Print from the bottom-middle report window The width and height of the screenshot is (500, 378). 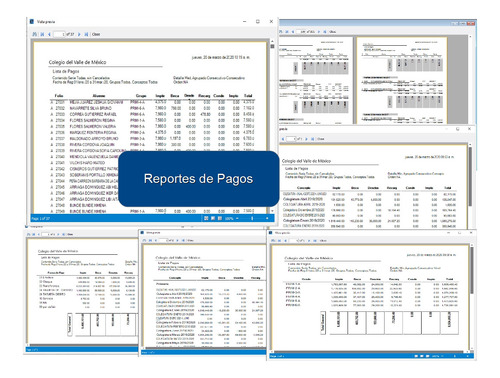[x=144, y=240]
